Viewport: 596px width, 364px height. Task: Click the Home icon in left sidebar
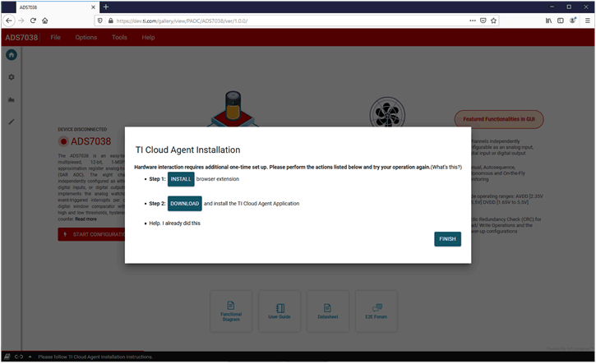[x=12, y=55]
